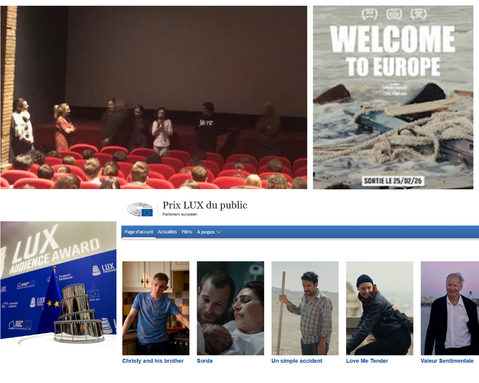
Task: Open the Love Me Tender link
Action: [367, 361]
